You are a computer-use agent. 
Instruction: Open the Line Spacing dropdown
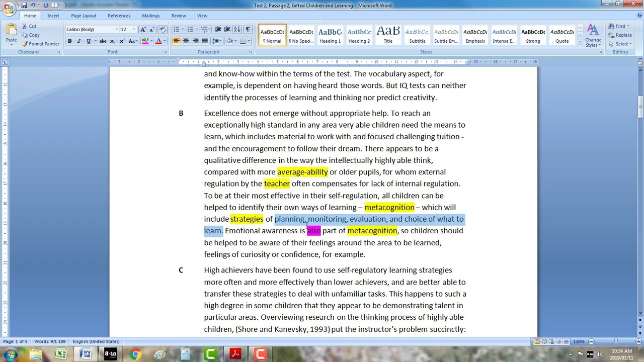[217, 41]
